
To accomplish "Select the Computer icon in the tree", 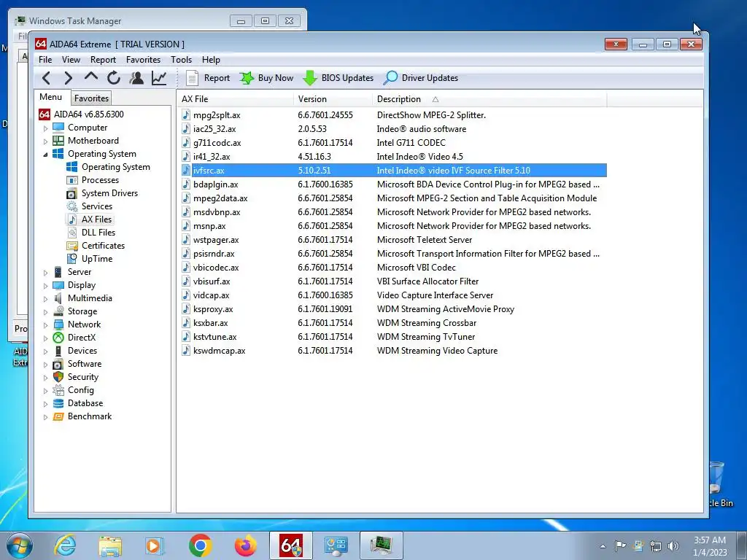I will click(58, 127).
